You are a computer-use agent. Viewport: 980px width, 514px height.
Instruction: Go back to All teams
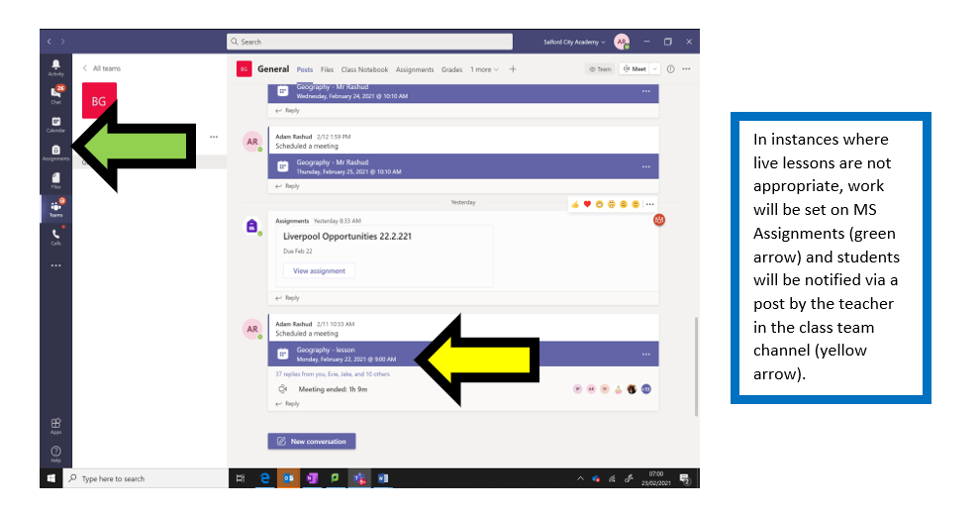103,68
